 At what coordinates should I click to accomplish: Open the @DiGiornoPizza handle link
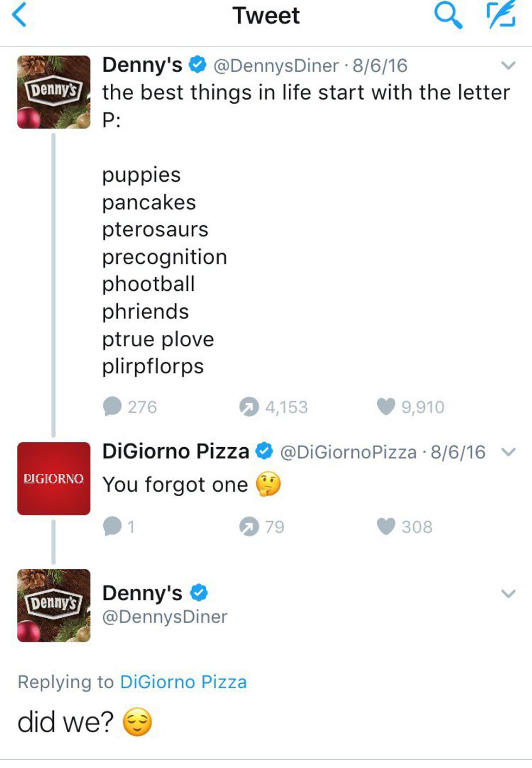[x=348, y=452]
